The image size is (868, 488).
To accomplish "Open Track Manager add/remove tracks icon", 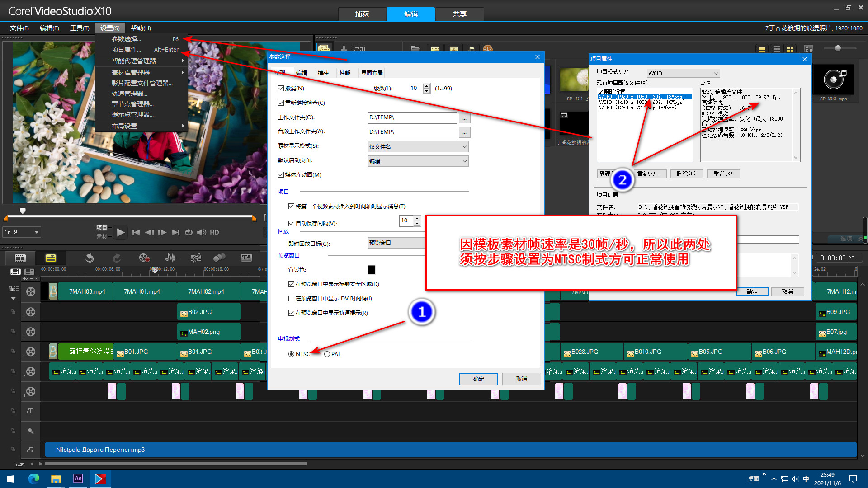I will (29, 272).
